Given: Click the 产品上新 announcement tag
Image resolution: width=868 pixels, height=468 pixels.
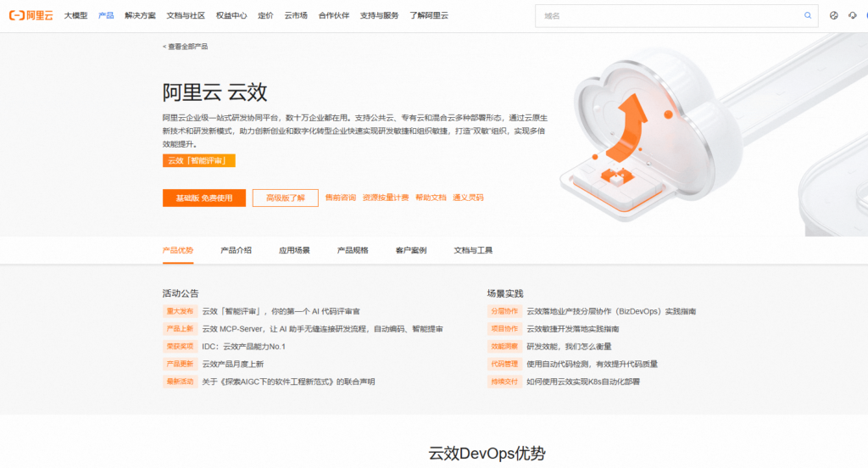Looking at the screenshot, I should [x=180, y=329].
